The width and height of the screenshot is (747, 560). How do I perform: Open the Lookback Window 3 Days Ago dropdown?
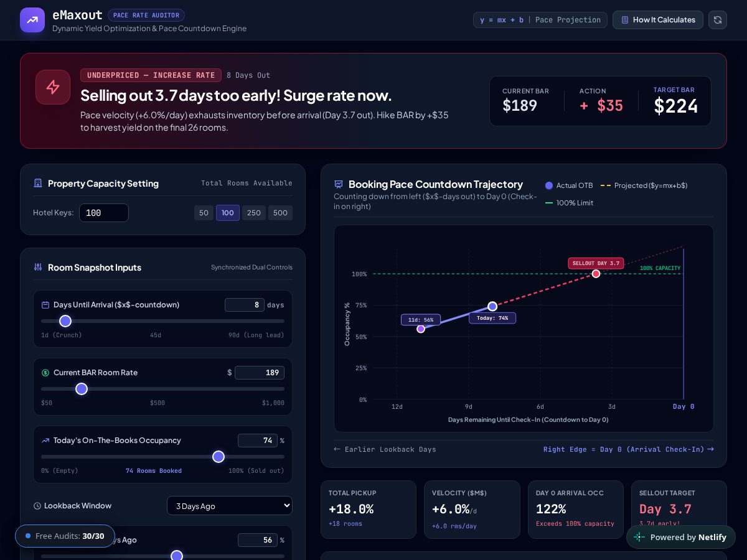coord(230,506)
